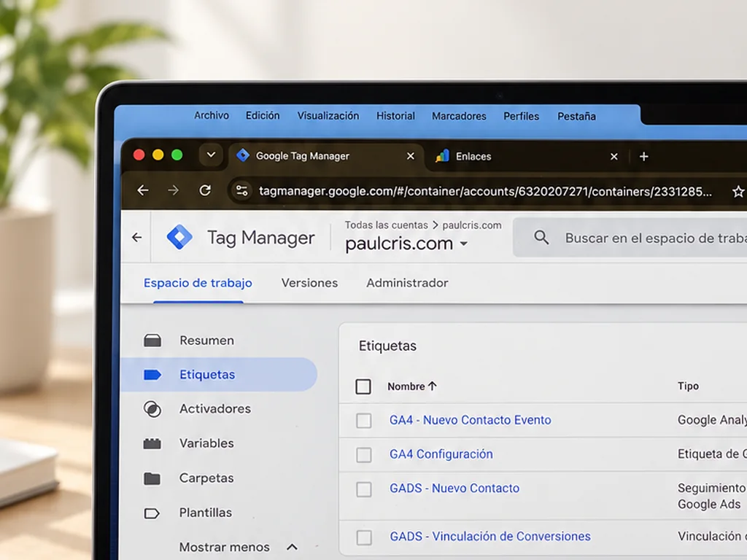Sort tags by Nombre column

click(x=411, y=386)
